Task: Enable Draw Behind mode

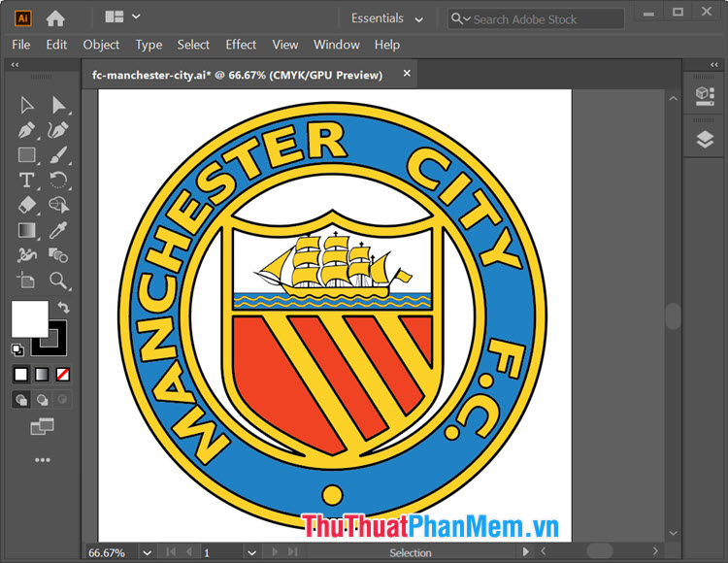Action: coord(43,400)
